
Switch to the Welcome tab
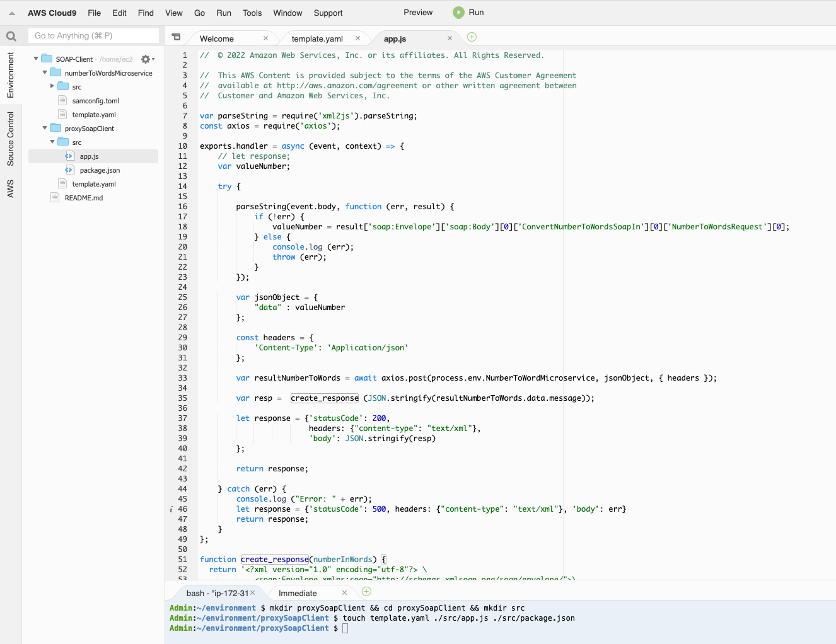point(217,39)
